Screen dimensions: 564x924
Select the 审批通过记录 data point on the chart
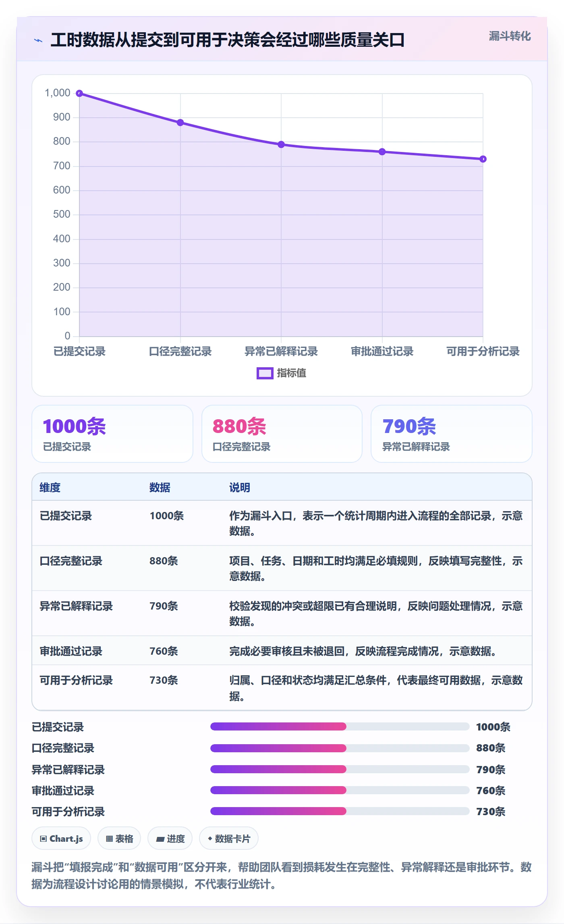(382, 152)
